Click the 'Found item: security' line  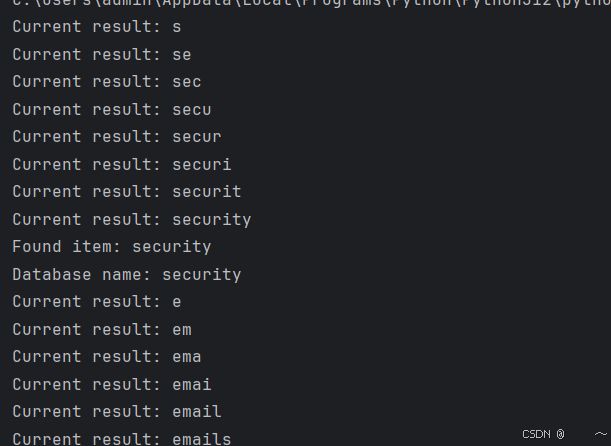[112, 247]
